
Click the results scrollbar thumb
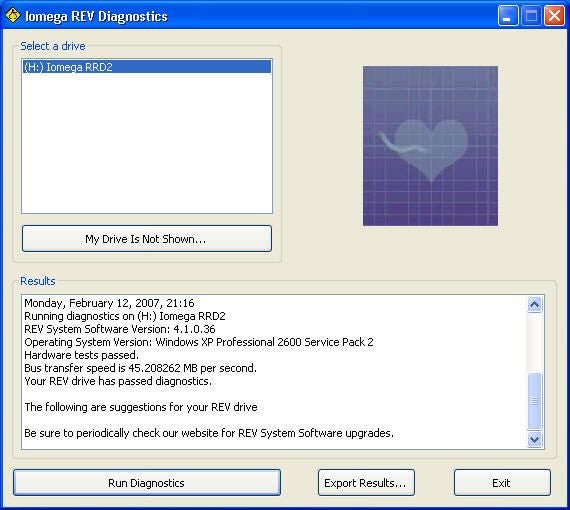point(534,401)
